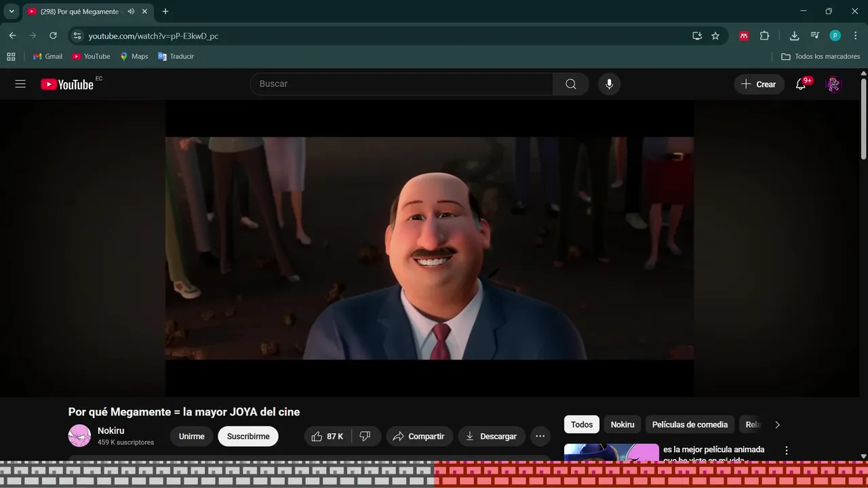Open Gmail bookmark
This screenshot has height=488, width=868.
pyautogui.click(x=47, y=56)
